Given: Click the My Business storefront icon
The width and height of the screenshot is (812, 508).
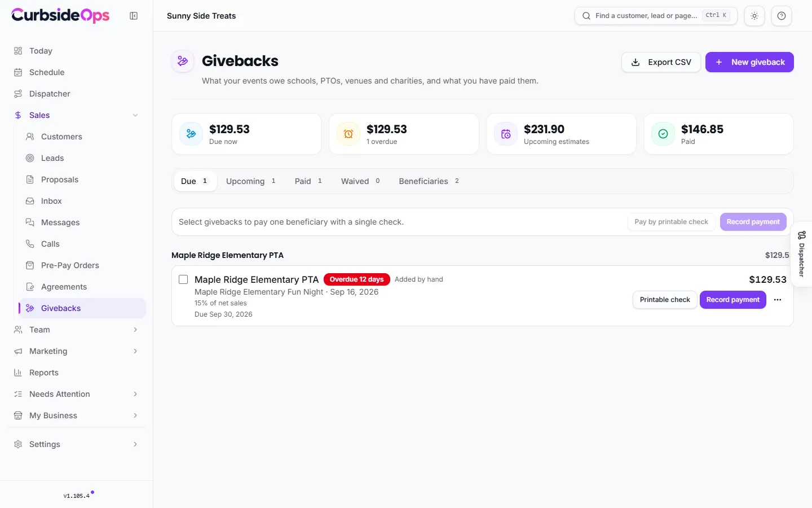Looking at the screenshot, I should tap(18, 415).
